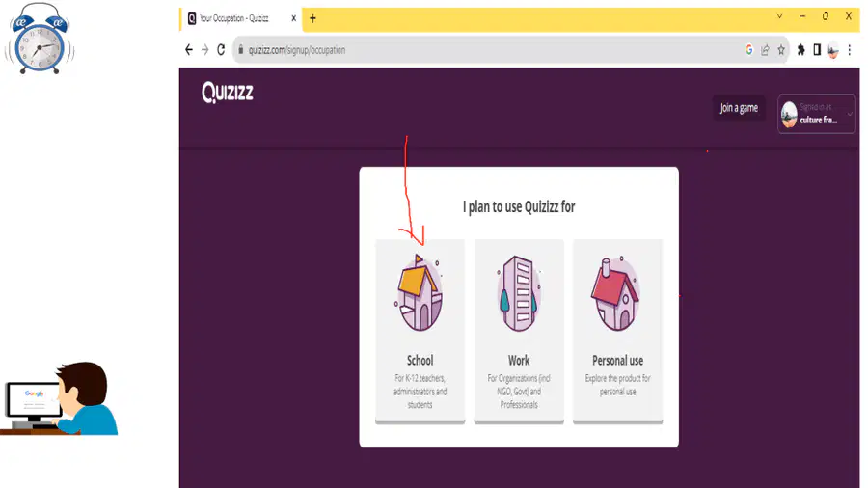This screenshot has width=868, height=488.
Task: Reload the page with the refresh icon
Action: point(221,50)
